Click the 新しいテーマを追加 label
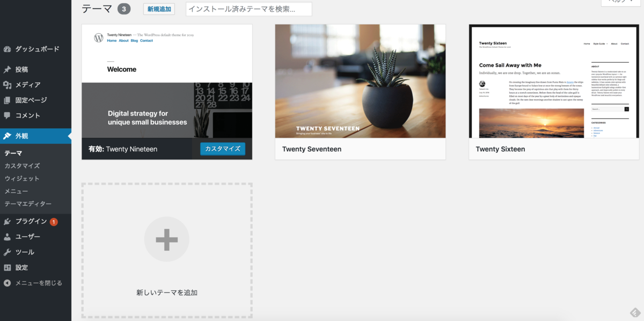The image size is (644, 321). pyautogui.click(x=167, y=293)
